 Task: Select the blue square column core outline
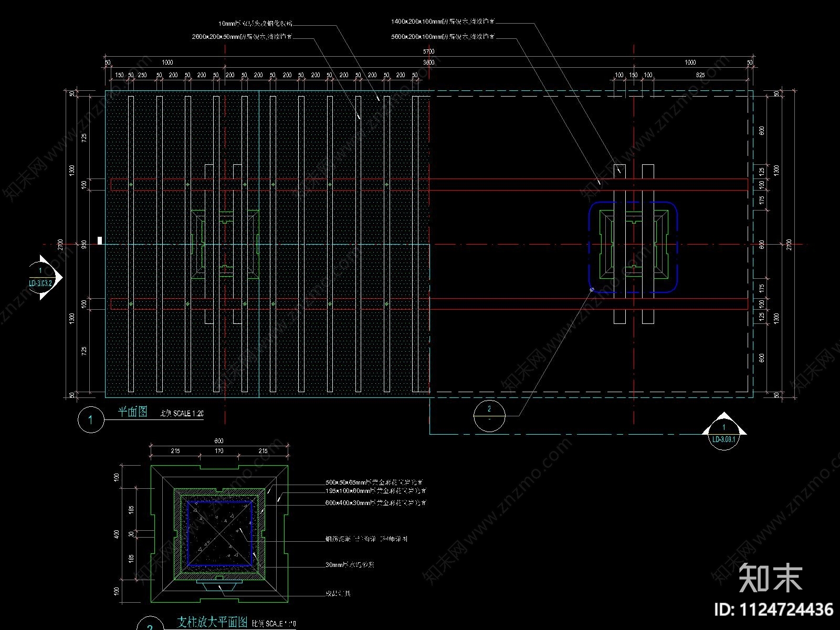point(219,533)
